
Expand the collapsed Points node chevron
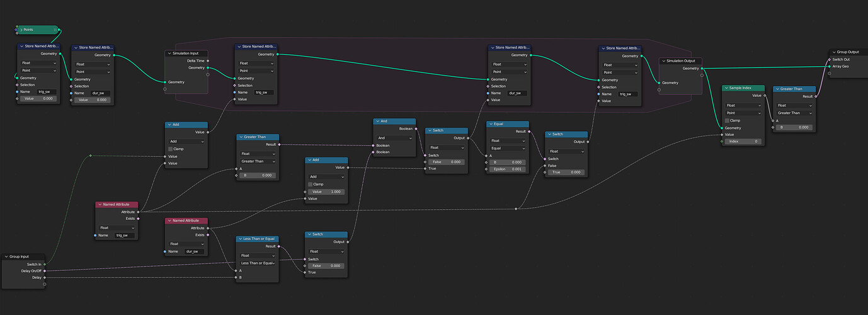coord(23,29)
